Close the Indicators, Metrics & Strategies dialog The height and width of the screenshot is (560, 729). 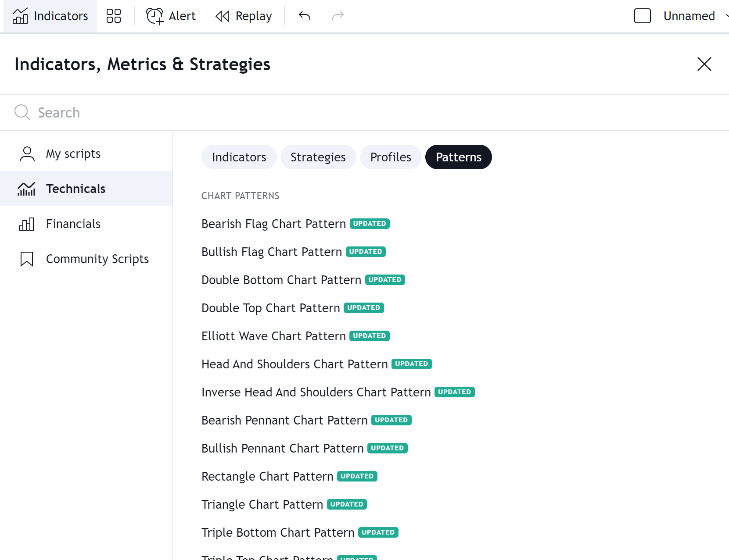(704, 64)
